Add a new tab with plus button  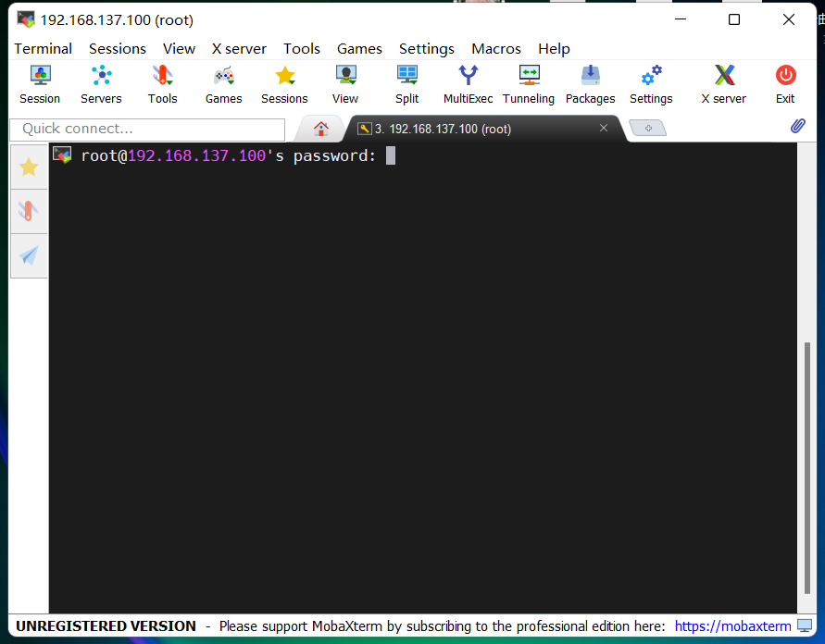[648, 128]
